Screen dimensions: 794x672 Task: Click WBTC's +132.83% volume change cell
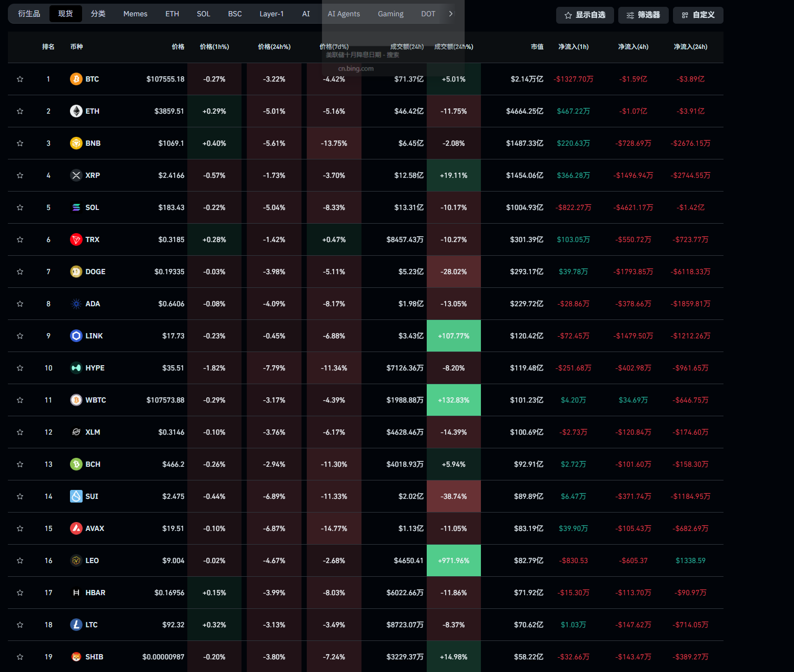[x=454, y=400]
